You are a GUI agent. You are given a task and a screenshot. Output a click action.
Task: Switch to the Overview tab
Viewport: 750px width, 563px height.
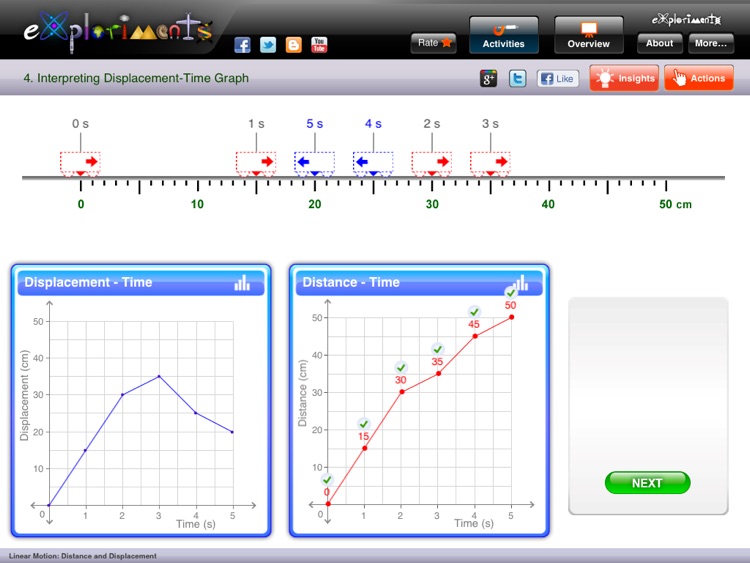[589, 35]
